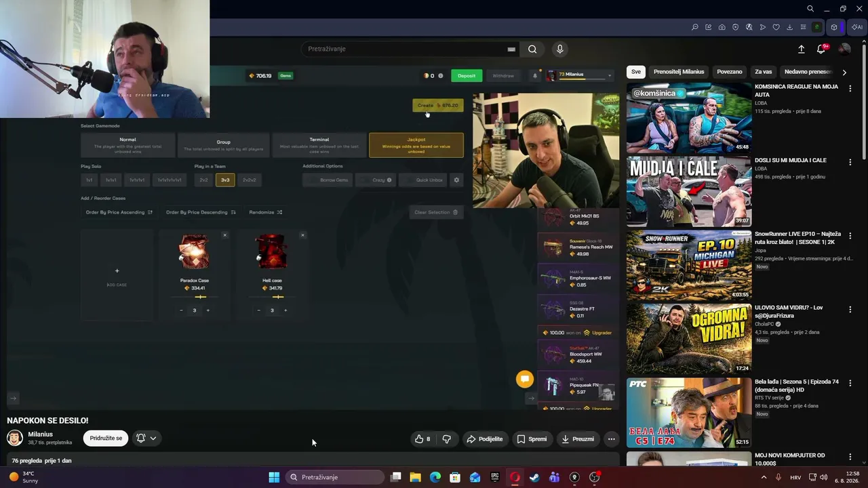Image resolution: width=868 pixels, height=488 pixels.
Task: Open the browser easy setup sliders icon
Action: tap(803, 27)
